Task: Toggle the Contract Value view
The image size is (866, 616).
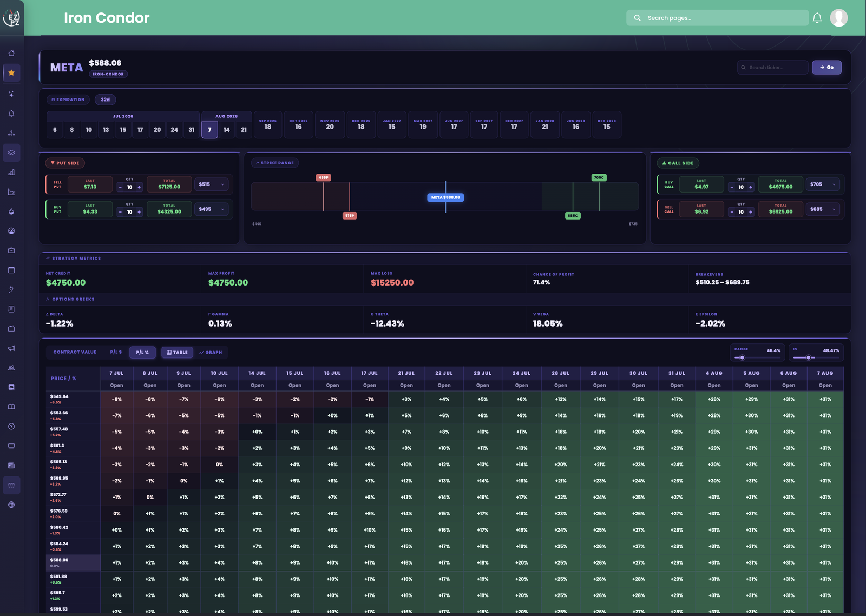Action: click(75, 352)
